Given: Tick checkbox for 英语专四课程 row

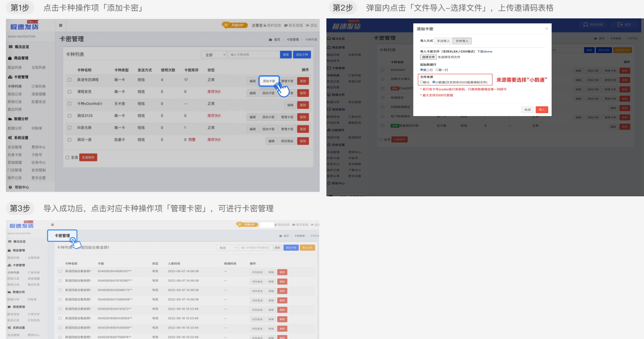Looking at the screenshot, I should pyautogui.click(x=70, y=80).
